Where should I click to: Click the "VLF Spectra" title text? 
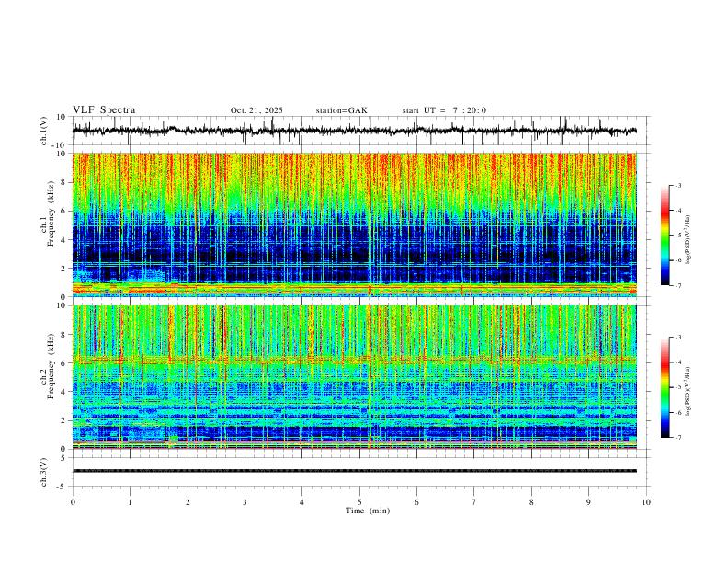[104, 110]
